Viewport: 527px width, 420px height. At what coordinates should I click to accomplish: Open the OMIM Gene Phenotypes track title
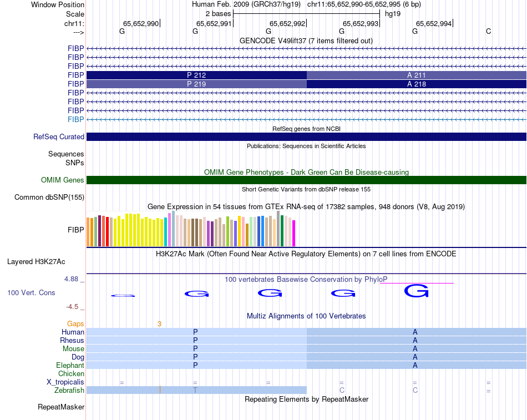click(306, 172)
